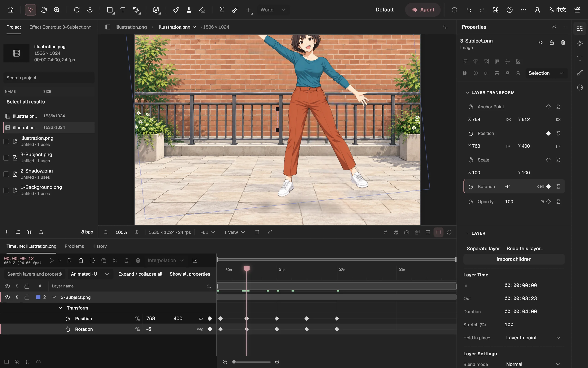Switch to the Problems tab
Screen dimensions: 588x368
(74, 246)
